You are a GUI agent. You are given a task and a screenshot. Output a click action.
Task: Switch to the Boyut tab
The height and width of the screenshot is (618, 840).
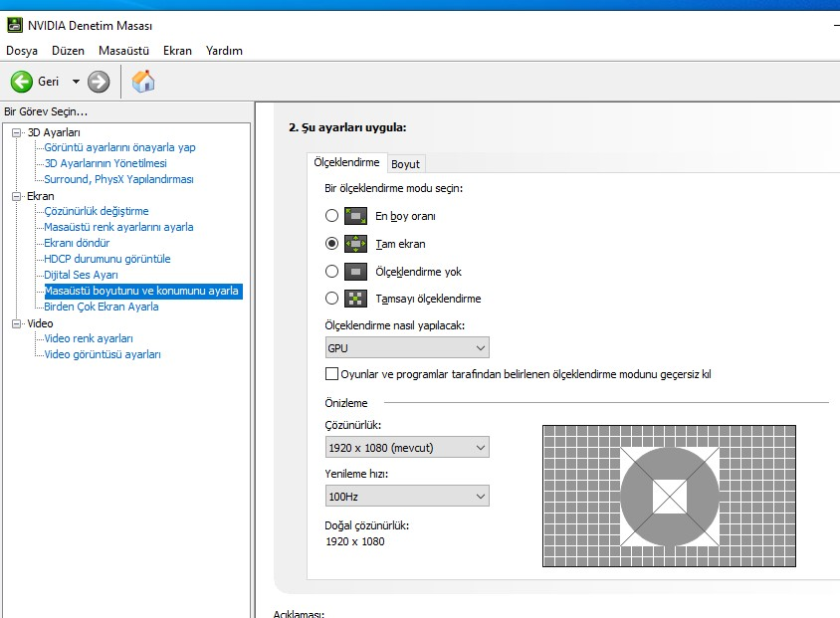click(x=405, y=164)
